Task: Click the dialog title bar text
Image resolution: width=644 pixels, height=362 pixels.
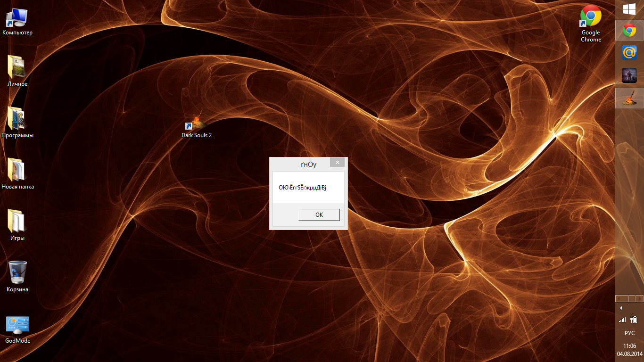Action: 309,165
